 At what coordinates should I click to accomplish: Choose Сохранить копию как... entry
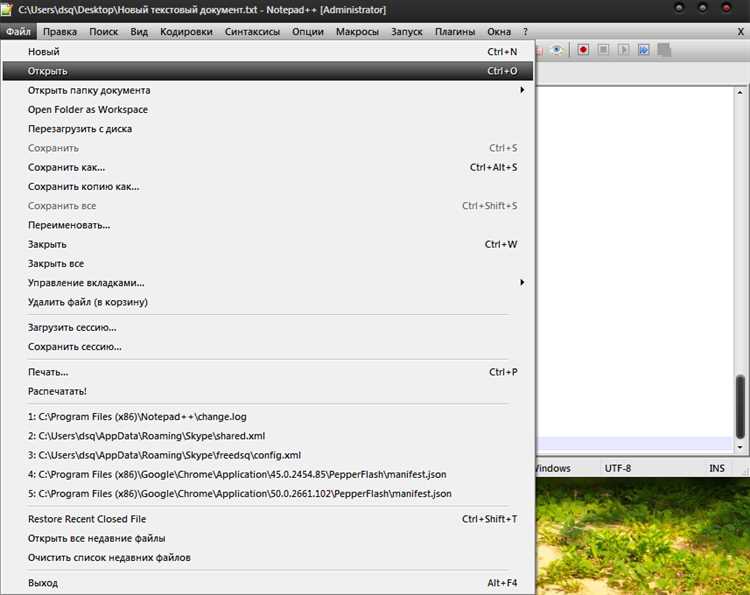268,187
